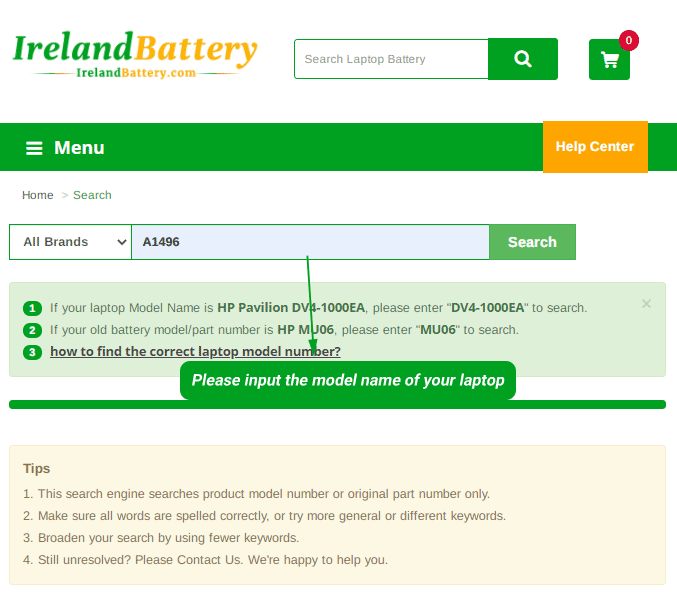Expand the All Brands dropdown
Image resolution: width=677 pixels, height=594 pixels.
[x=70, y=242]
